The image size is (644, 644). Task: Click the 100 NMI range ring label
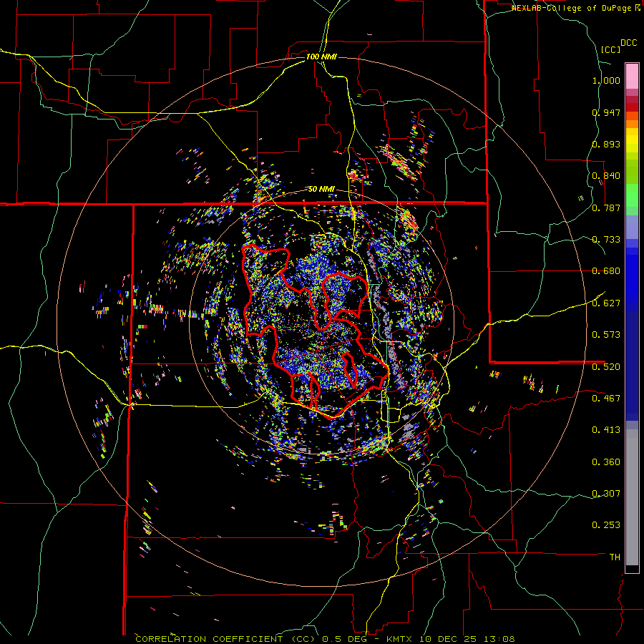pos(321,57)
